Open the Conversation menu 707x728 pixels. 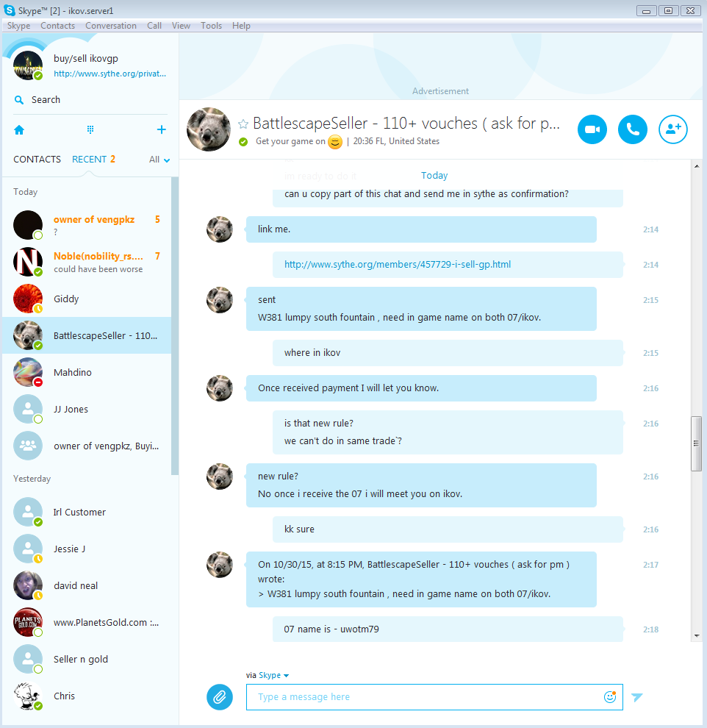111,26
